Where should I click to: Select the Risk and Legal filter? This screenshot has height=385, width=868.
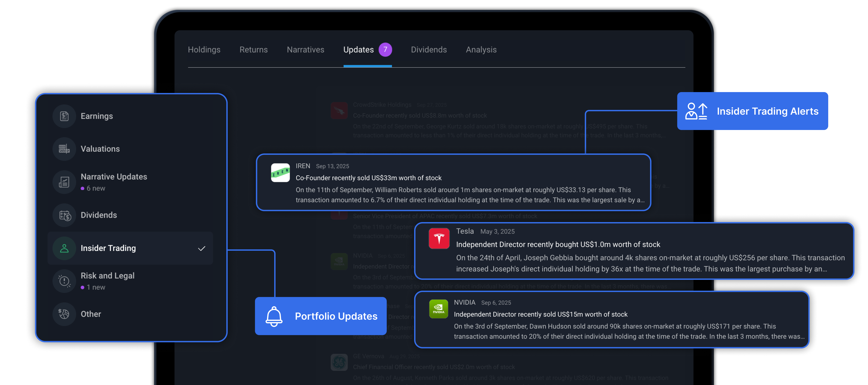coord(108,276)
